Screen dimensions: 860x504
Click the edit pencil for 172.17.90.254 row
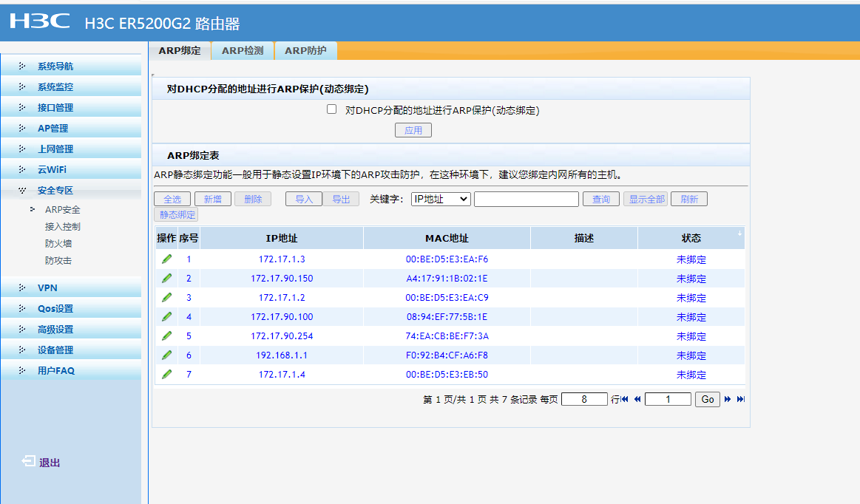166,336
